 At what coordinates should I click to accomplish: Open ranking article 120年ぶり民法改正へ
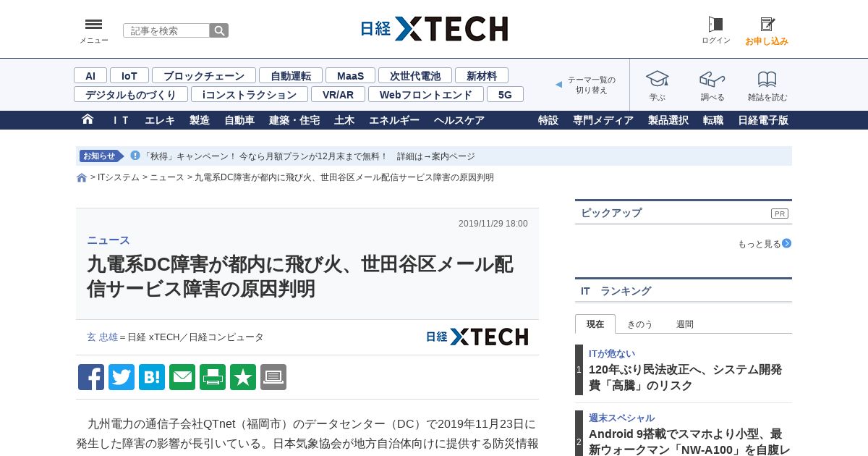point(685,377)
